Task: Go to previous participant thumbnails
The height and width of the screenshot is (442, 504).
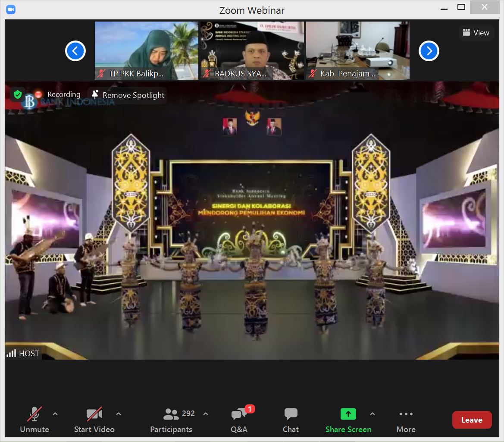Action: pos(75,51)
